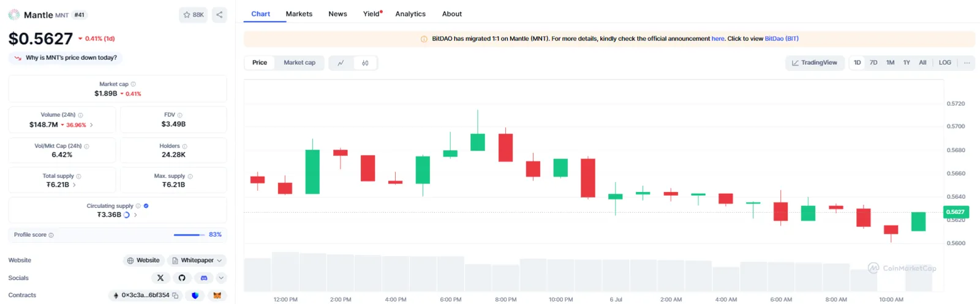Click the Ethereum icon beside contract address
The width and height of the screenshot is (980, 304).
pyautogui.click(x=116, y=295)
